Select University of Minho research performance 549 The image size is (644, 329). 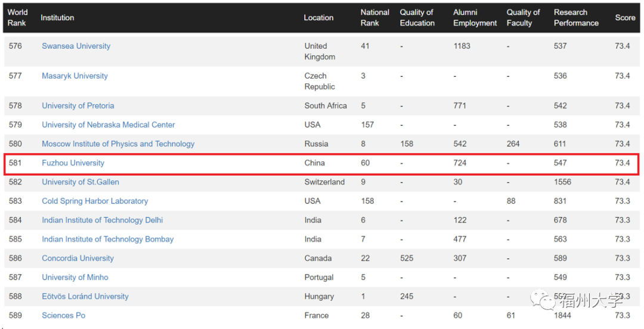560,277
